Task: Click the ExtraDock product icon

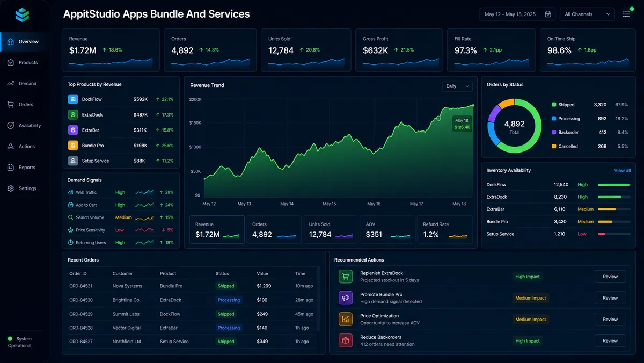Action: pyautogui.click(x=73, y=114)
